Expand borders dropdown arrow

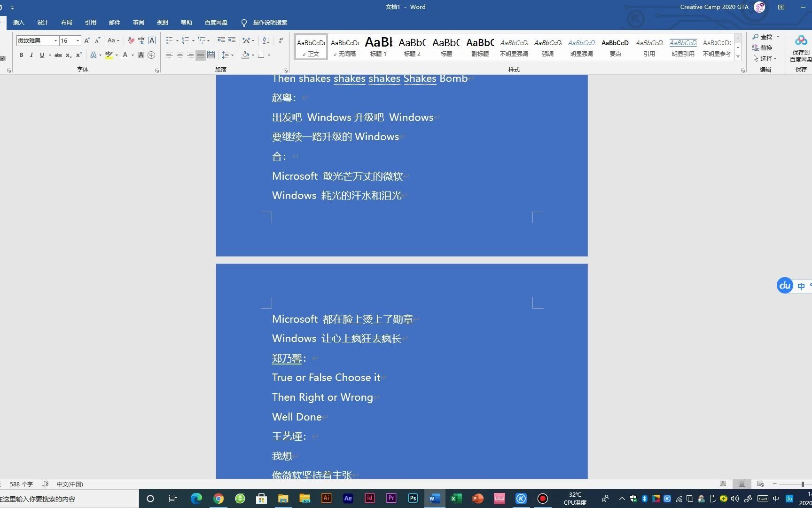(x=269, y=55)
